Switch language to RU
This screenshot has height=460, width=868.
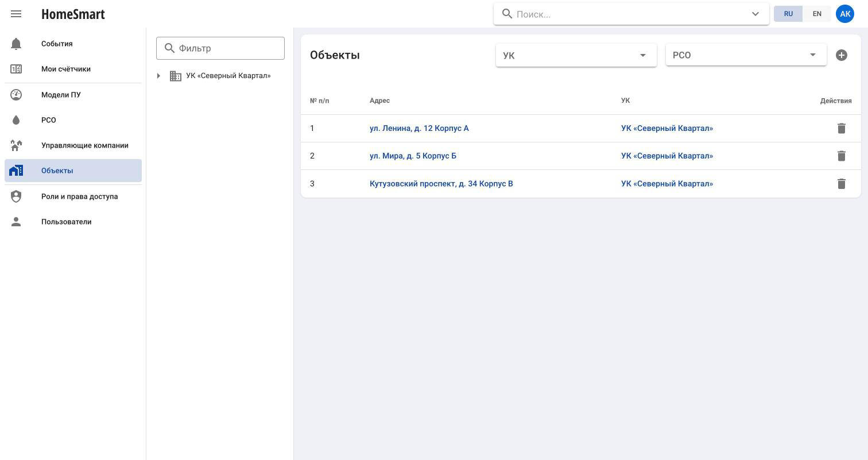[788, 14]
